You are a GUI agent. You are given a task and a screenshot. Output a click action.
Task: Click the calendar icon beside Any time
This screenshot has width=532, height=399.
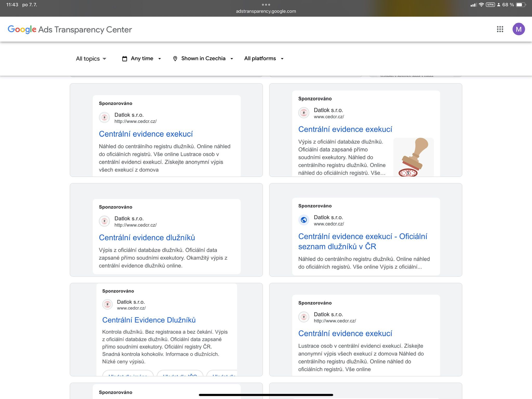point(125,59)
